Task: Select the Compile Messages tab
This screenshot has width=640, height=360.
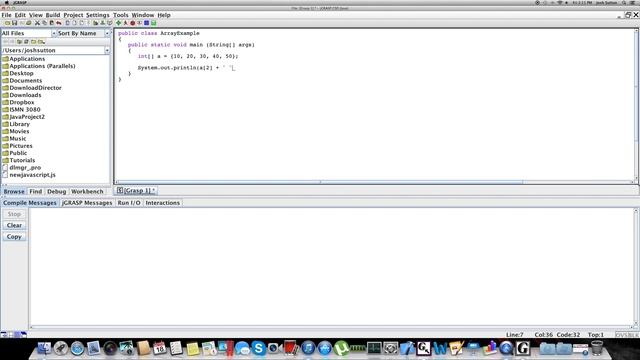Action: (x=30, y=203)
